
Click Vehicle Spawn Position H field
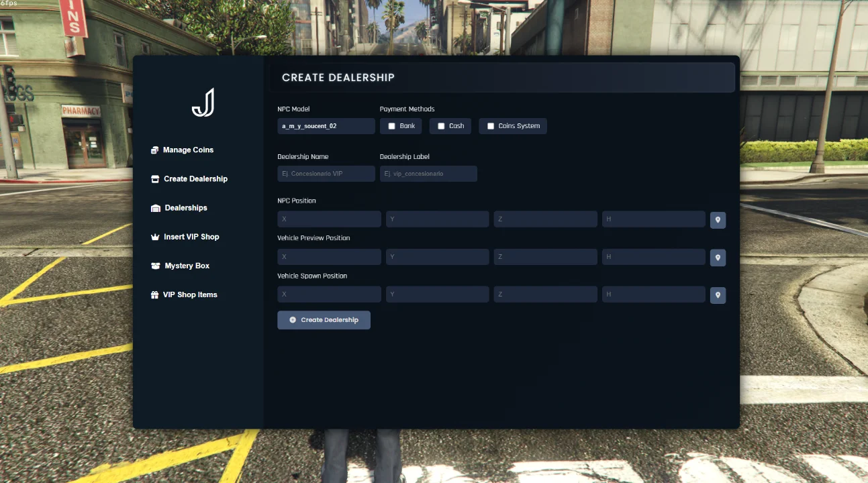click(x=653, y=294)
